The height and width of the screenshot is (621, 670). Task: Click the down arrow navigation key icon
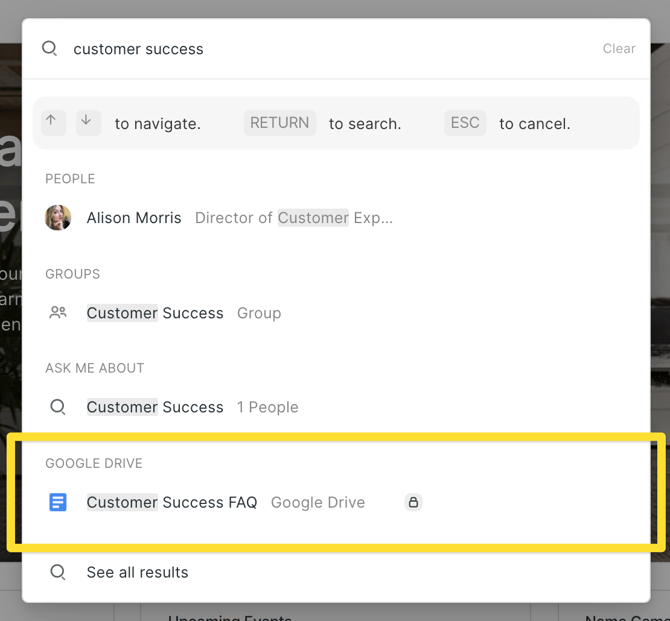coord(88,122)
